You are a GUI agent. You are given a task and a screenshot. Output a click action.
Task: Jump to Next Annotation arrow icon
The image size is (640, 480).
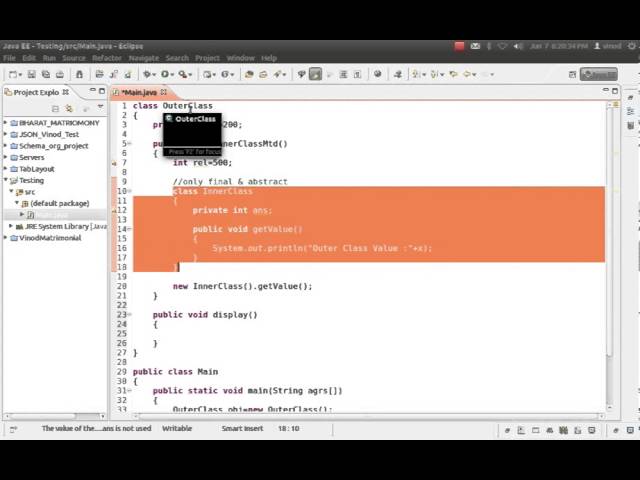pyautogui.click(x=416, y=74)
